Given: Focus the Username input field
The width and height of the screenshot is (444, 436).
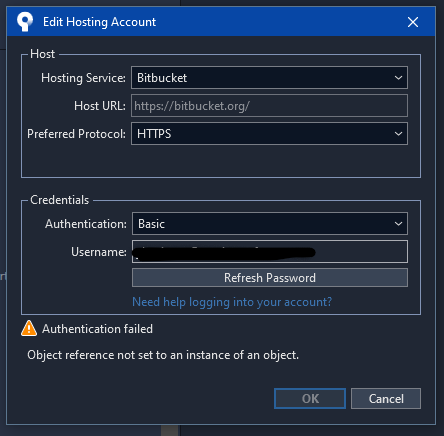Looking at the screenshot, I should click(x=270, y=252).
